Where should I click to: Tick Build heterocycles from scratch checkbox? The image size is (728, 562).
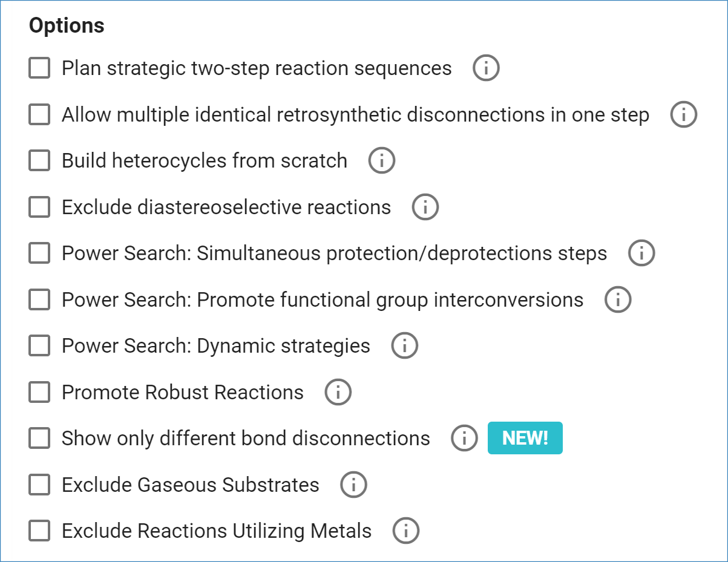pyautogui.click(x=39, y=161)
